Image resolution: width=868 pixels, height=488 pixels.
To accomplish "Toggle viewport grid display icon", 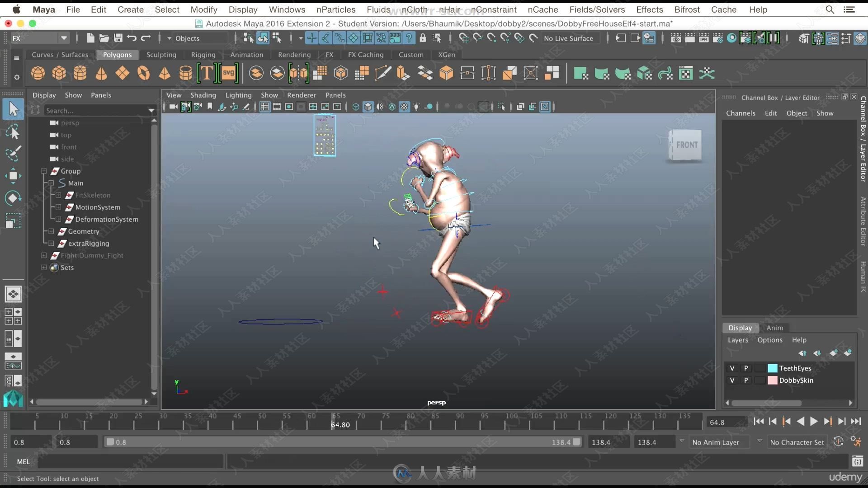I will [x=265, y=107].
